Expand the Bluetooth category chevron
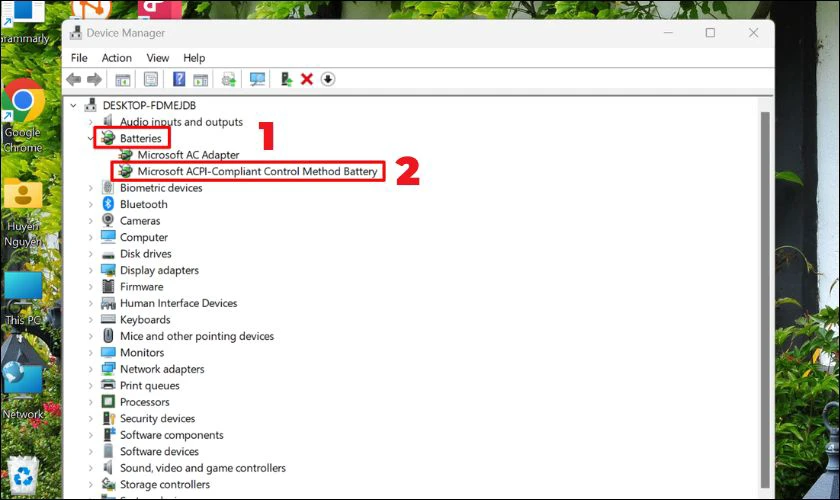This screenshot has width=840, height=500. 91,204
